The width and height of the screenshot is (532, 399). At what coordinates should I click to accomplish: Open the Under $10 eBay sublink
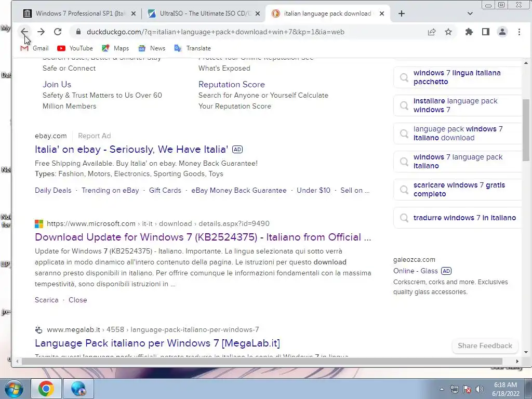[x=313, y=190]
